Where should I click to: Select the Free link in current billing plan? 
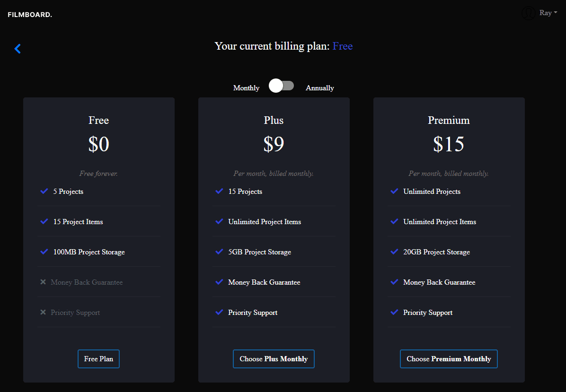point(343,46)
